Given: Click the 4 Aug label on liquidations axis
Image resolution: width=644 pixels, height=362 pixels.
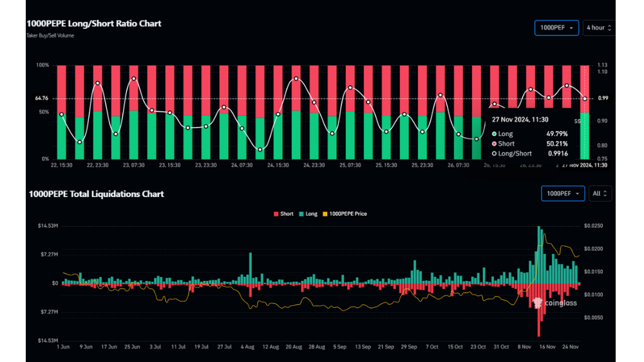Looking at the screenshot, I should click(247, 347).
